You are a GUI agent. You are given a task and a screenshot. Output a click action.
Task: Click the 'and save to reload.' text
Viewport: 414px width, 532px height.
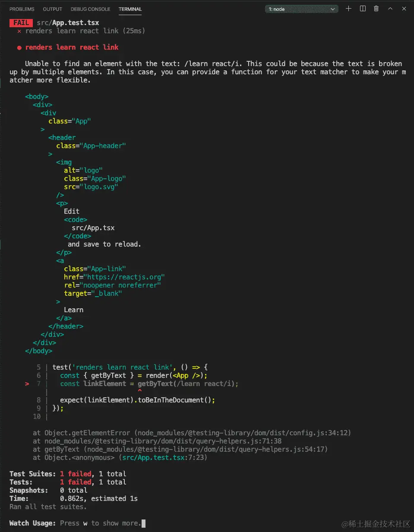pos(104,244)
